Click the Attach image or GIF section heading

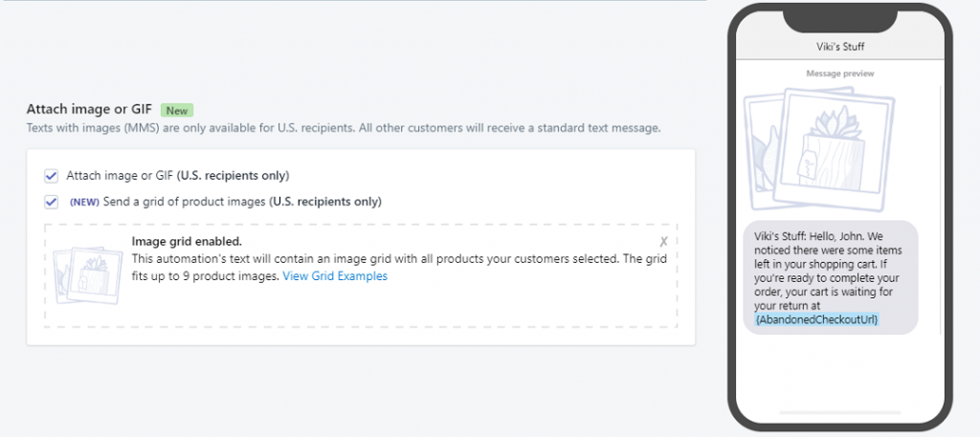coord(90,110)
